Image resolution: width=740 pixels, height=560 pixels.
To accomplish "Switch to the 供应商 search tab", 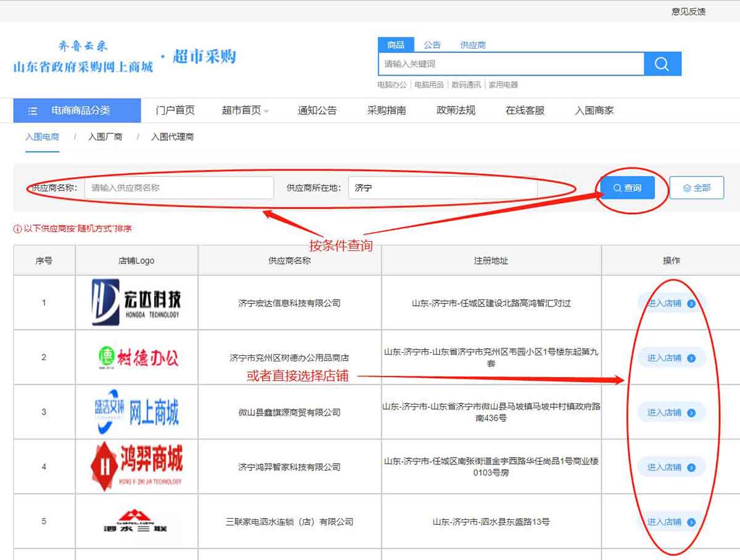I will coord(473,45).
